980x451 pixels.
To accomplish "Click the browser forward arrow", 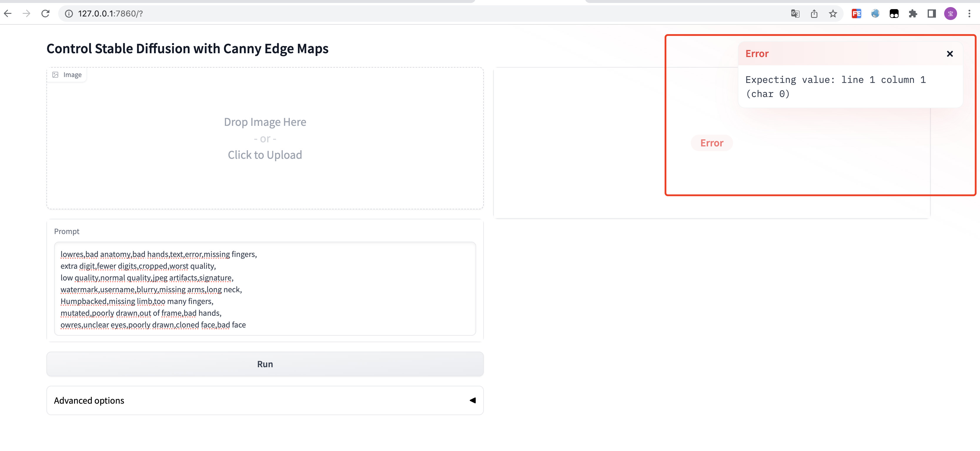I will 26,14.
